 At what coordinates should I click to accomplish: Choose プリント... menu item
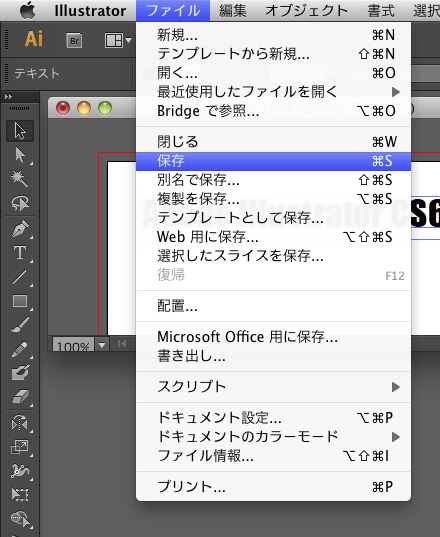[274, 487]
